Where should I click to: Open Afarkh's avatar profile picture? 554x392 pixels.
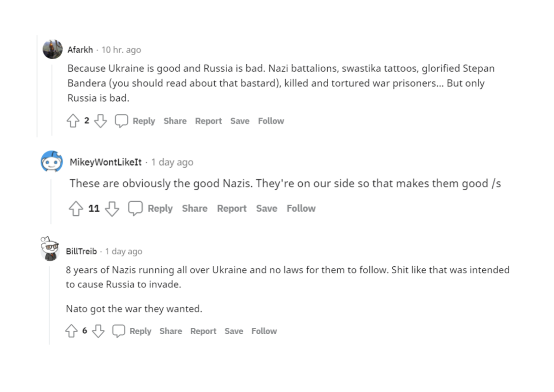52,49
